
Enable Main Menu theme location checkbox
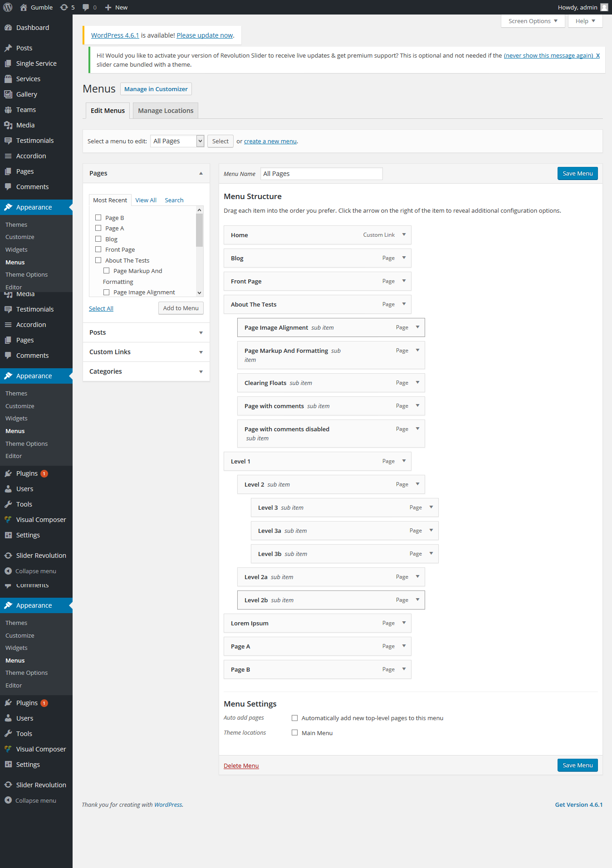[295, 733]
